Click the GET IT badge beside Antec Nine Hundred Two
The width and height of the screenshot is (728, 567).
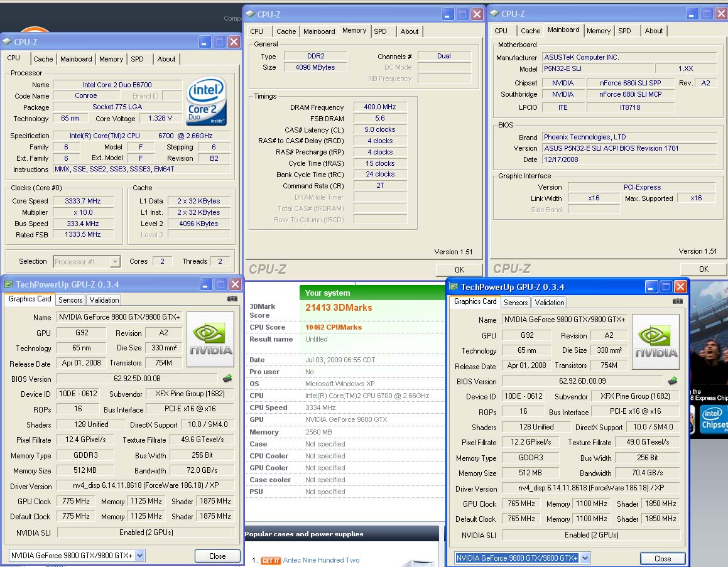270,561
